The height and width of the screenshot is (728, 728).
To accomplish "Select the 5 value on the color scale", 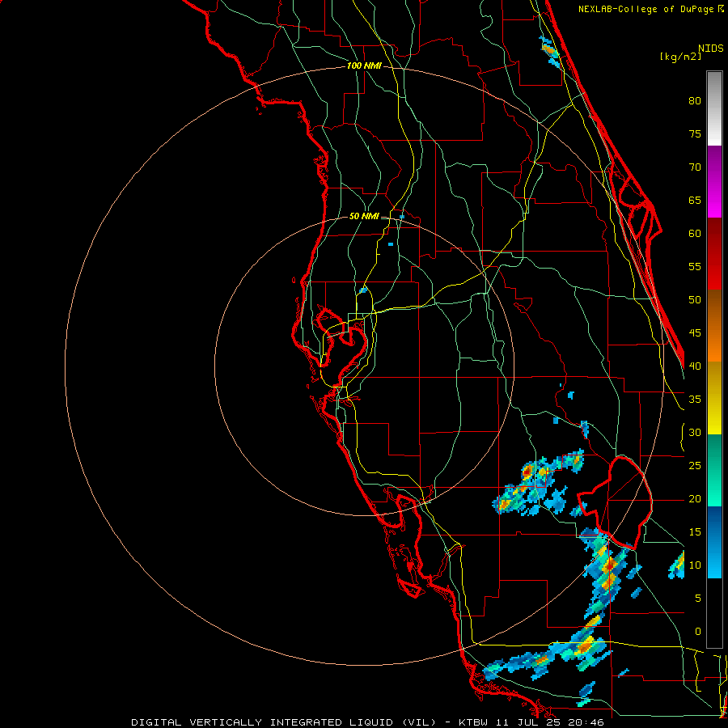I will point(698,599).
